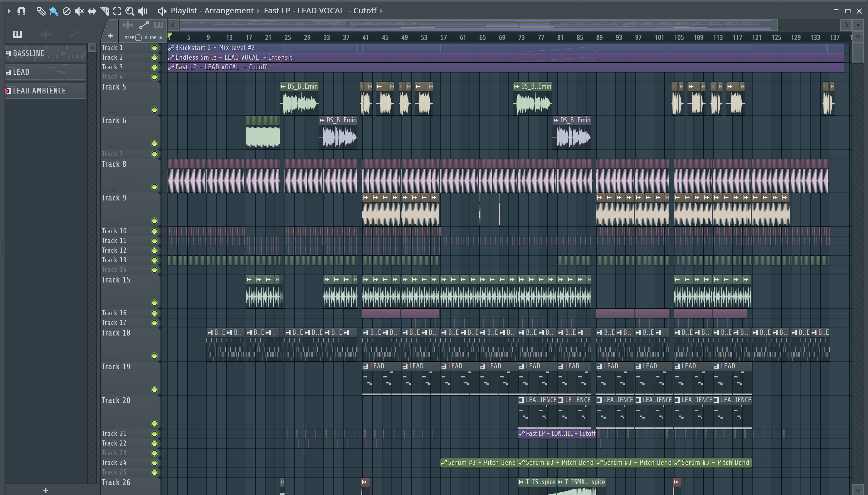Screen dimensions: 868x495
Task: Focus pattern clips with the piano tab icon
Action: tap(159, 25)
